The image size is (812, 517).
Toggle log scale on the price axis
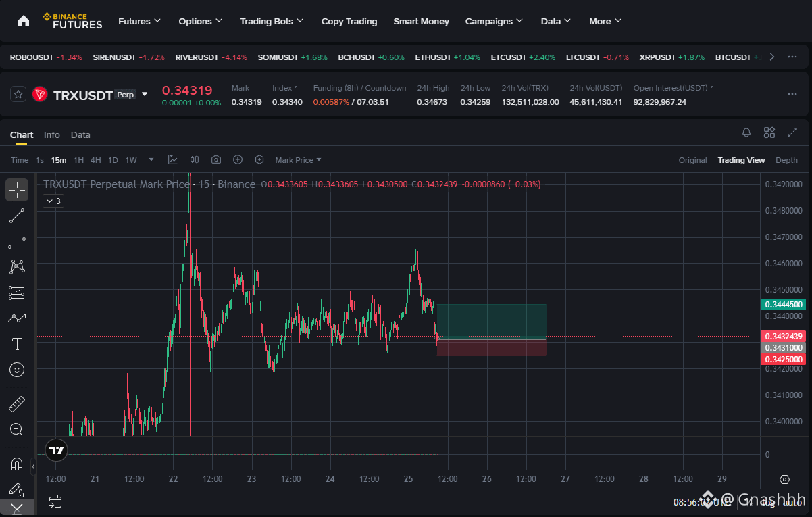click(768, 502)
